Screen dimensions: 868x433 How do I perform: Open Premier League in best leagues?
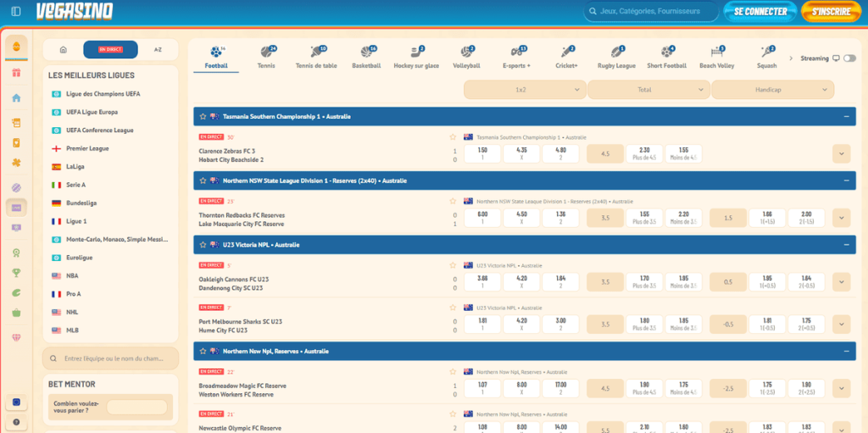tap(87, 148)
